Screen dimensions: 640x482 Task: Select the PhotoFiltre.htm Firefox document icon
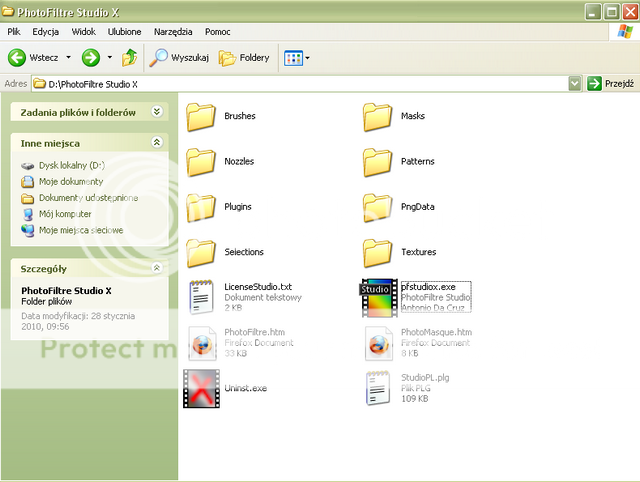(x=201, y=343)
